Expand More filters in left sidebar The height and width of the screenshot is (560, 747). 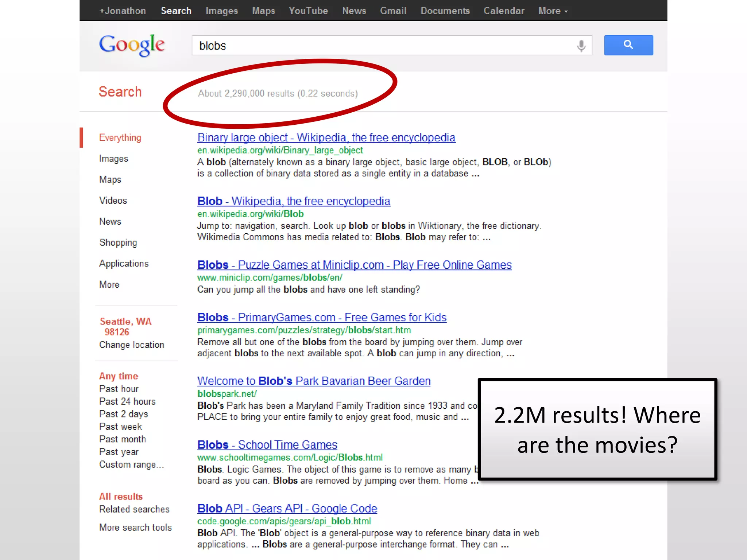[x=109, y=284]
